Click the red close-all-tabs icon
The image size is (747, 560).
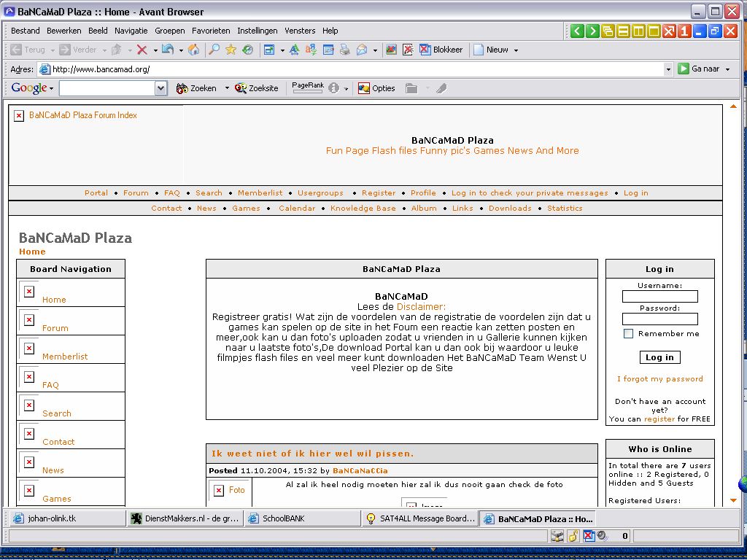pyautogui.click(x=670, y=31)
